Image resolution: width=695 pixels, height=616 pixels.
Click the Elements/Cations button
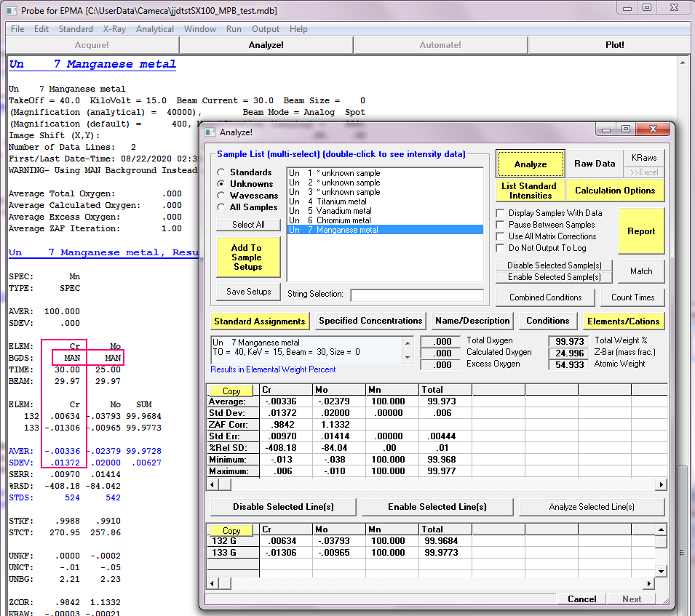624,321
